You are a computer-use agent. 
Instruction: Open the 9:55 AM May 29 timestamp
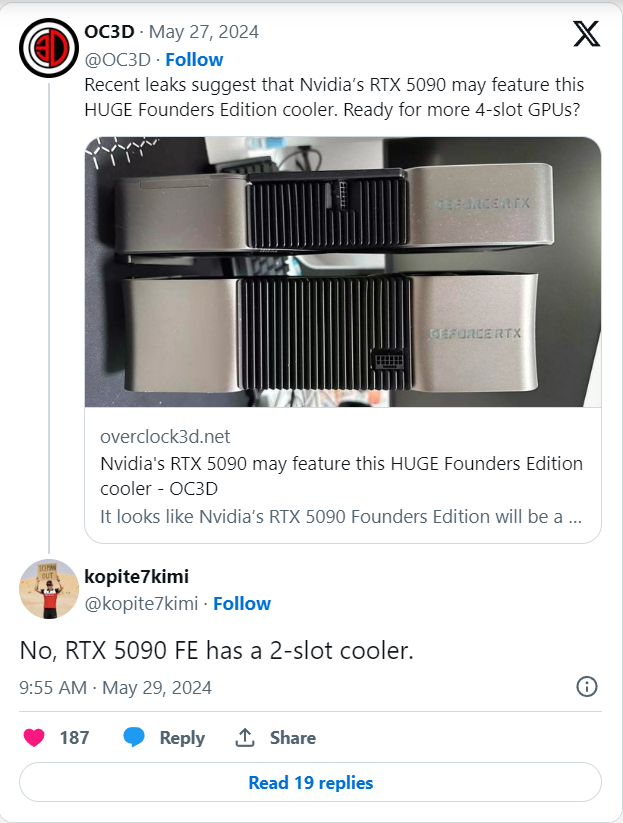(x=115, y=688)
